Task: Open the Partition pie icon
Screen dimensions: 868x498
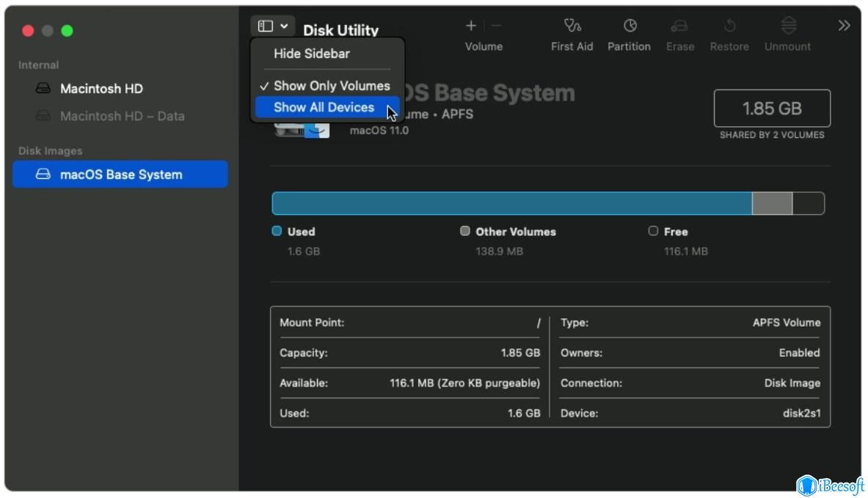Action: tap(630, 26)
